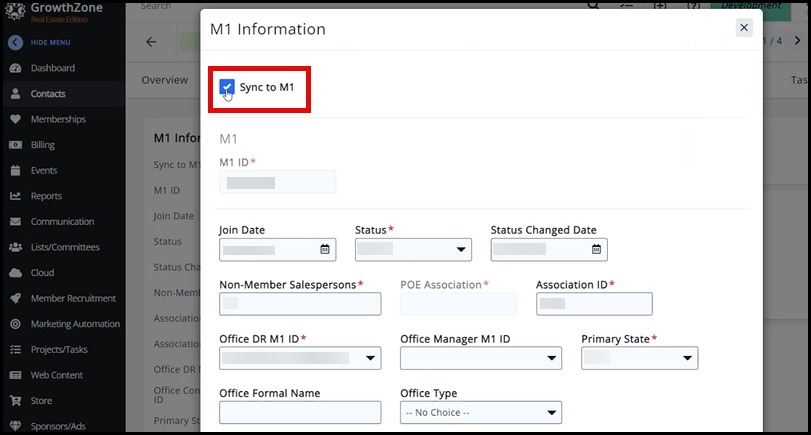Collapse sidebar with Hide Menu arrow
Screen dimensions: 811x435
(15, 42)
